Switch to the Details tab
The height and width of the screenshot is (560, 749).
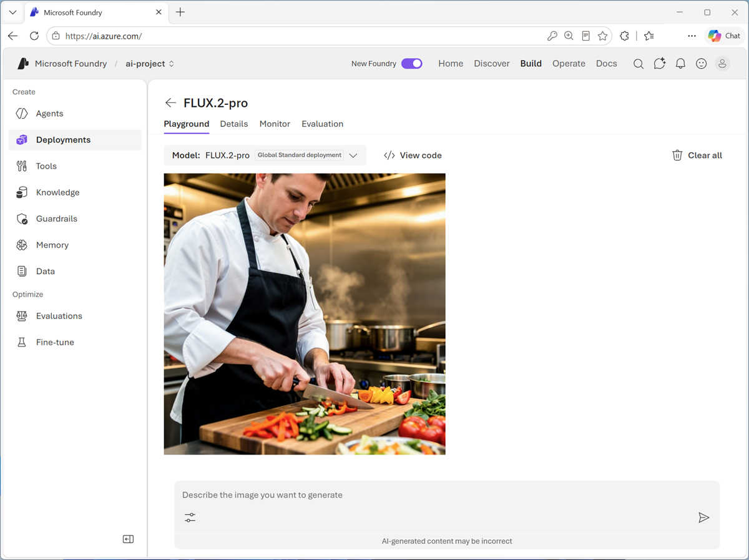click(234, 124)
